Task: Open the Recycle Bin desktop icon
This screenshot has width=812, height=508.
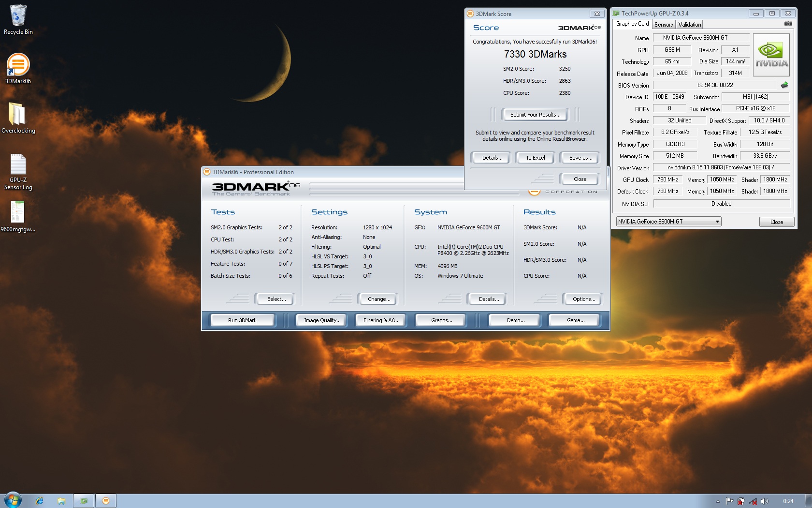Action: 18,20
